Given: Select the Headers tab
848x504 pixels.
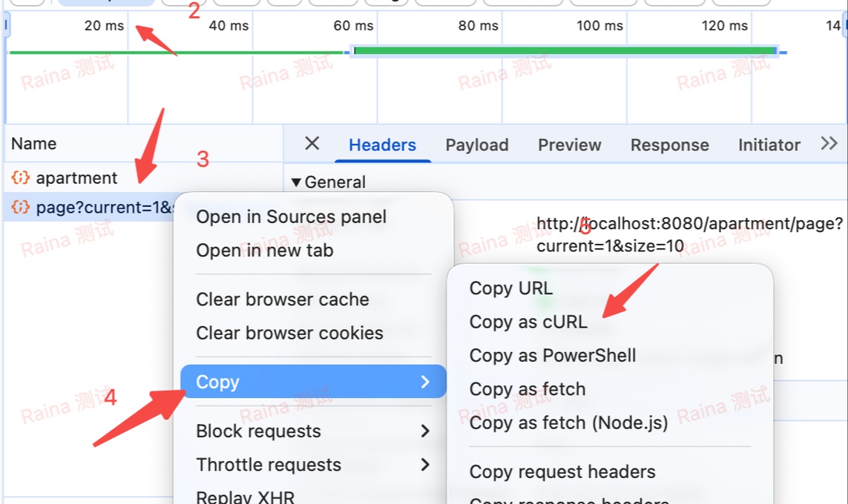Looking at the screenshot, I should pyautogui.click(x=382, y=145).
